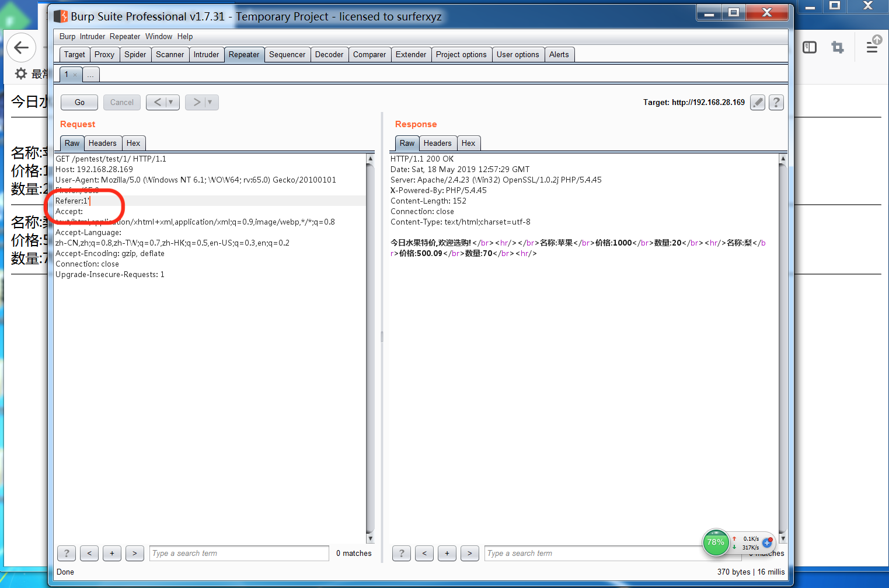Click the request search help button
The height and width of the screenshot is (588, 889).
coord(67,553)
